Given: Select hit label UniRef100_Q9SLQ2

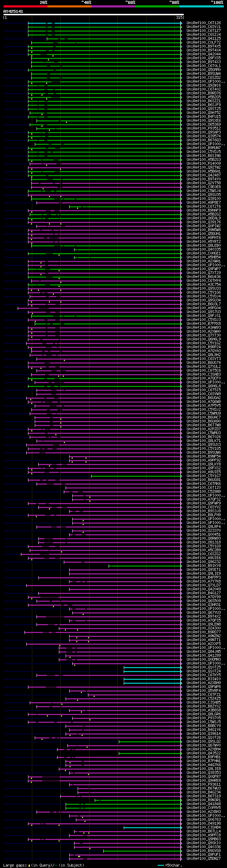Looking at the screenshot, I should pyautogui.click(x=204, y=742).
